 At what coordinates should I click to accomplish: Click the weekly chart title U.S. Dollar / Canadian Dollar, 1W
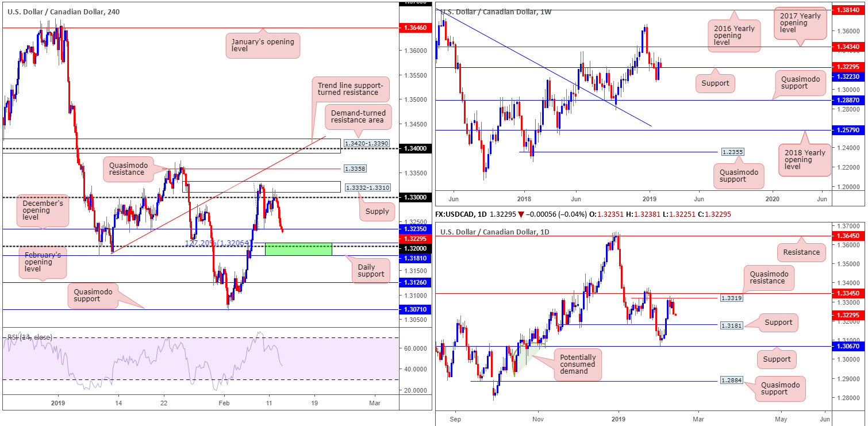tap(496, 11)
